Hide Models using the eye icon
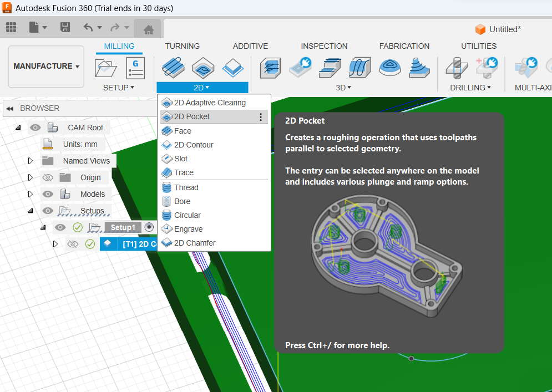552x392 pixels. click(48, 194)
